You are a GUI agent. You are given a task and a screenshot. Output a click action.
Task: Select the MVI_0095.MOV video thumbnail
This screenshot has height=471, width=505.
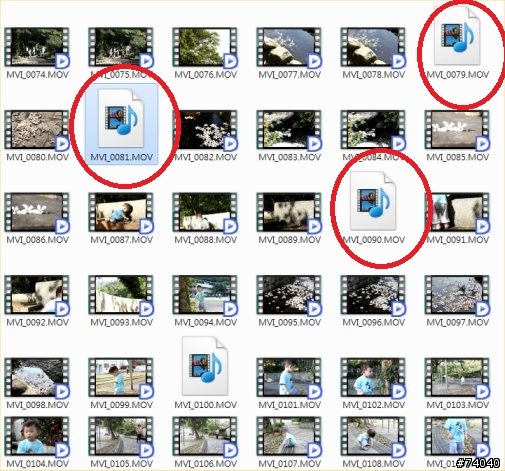(289, 295)
